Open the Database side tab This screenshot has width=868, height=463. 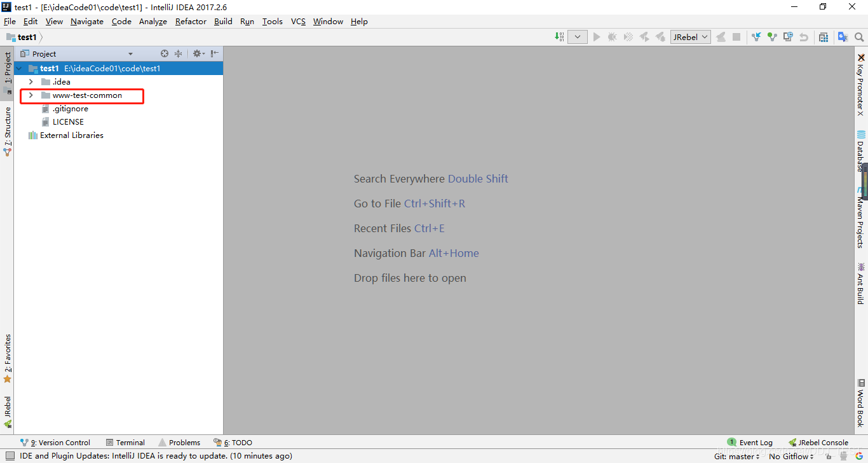(860, 151)
